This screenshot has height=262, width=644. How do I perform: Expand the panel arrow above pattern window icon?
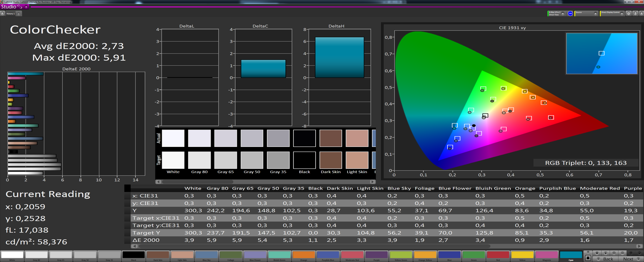coord(588,253)
